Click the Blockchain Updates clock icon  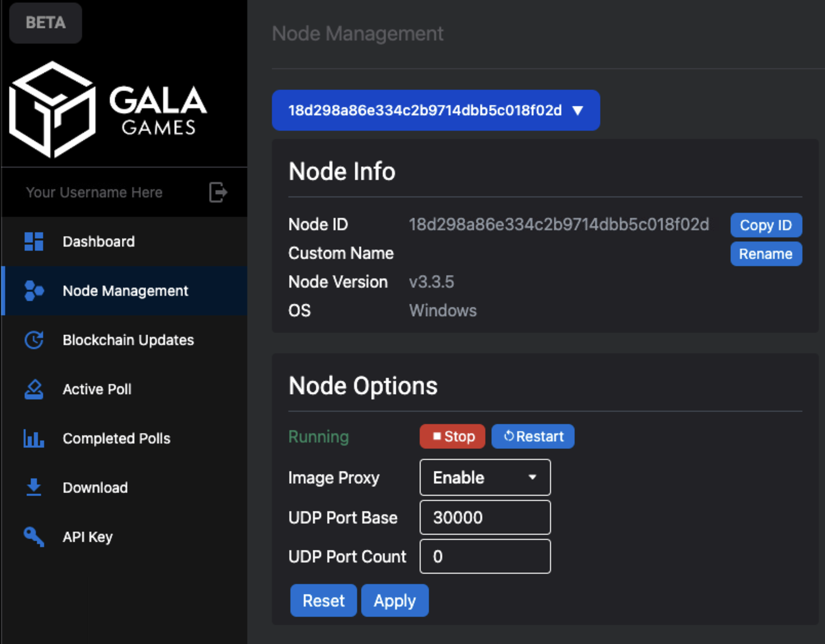34,340
